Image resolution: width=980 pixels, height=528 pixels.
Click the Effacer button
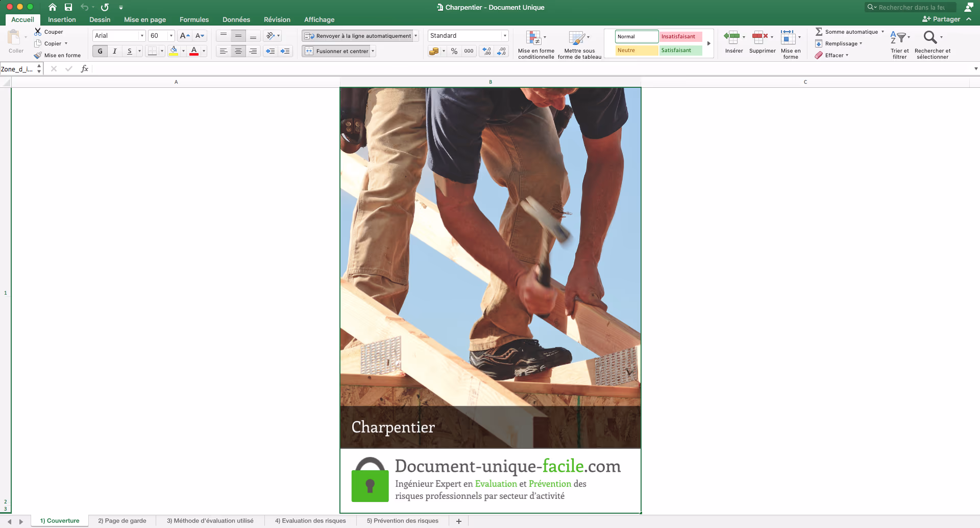[x=831, y=55]
